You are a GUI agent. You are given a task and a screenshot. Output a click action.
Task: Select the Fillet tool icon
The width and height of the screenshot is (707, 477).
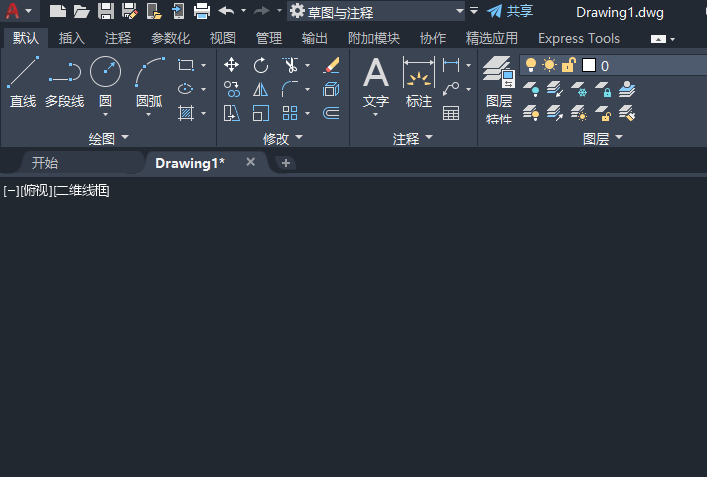(x=289, y=89)
